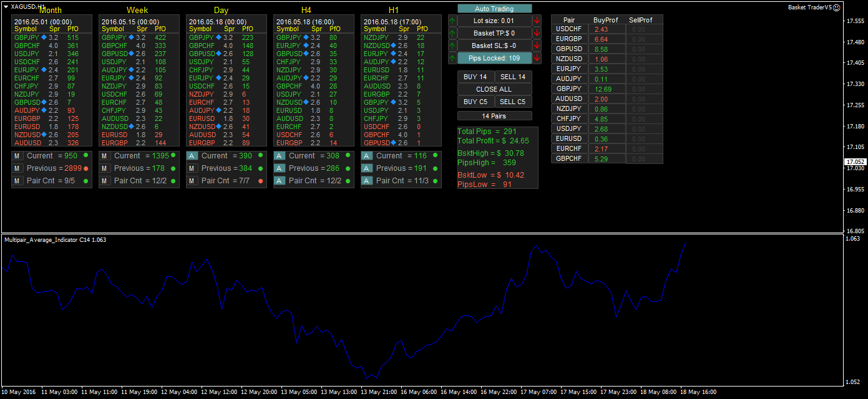Screen dimensions: 868x399
Task: Decrease lot size with red down arrow
Action: tap(537, 21)
